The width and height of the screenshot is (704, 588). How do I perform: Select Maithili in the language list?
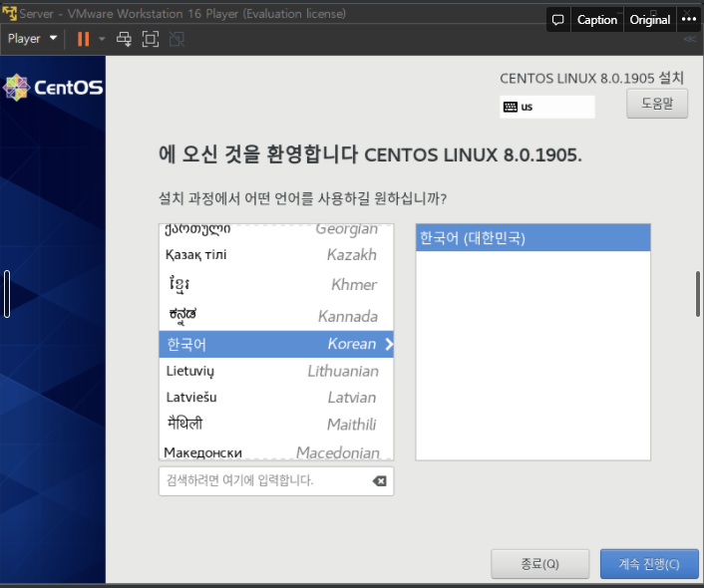pos(276,425)
